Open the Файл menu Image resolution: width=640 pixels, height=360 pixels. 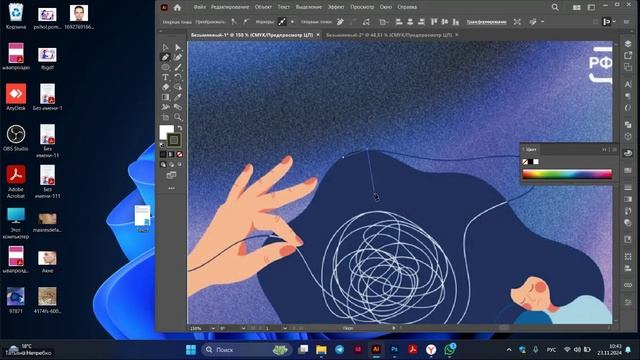tap(199, 7)
